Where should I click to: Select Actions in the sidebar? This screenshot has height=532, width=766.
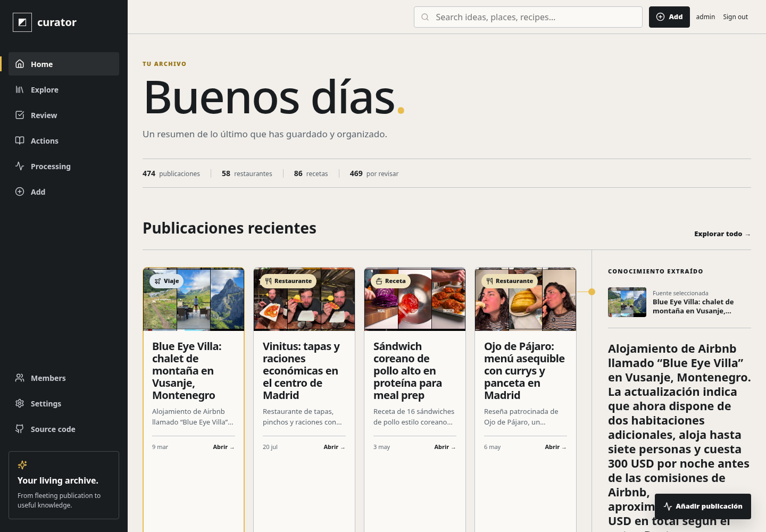tap(64, 140)
